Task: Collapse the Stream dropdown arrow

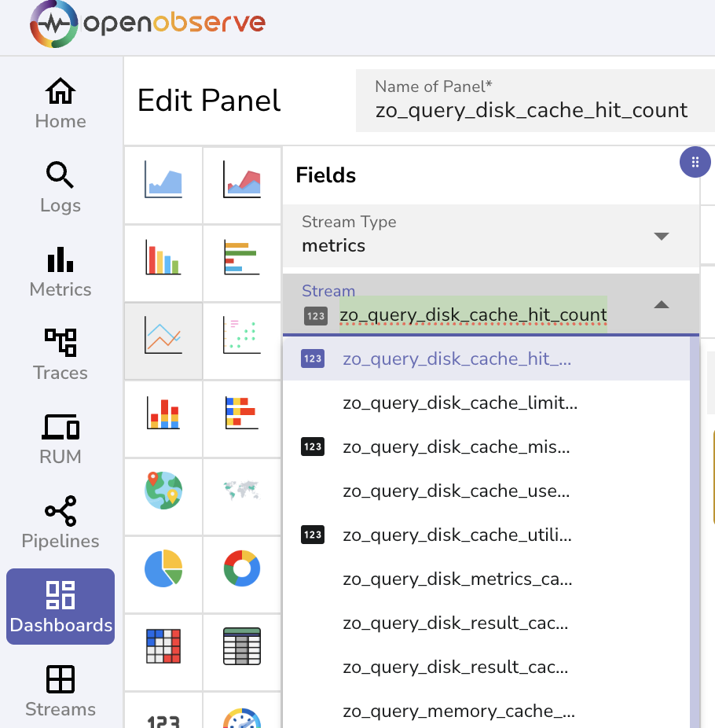Action: coord(661,305)
